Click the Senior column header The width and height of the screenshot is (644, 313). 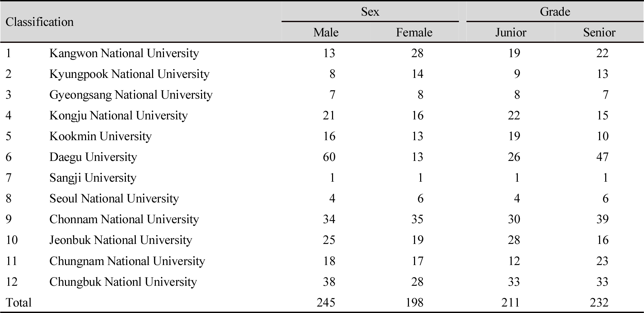tap(599, 32)
